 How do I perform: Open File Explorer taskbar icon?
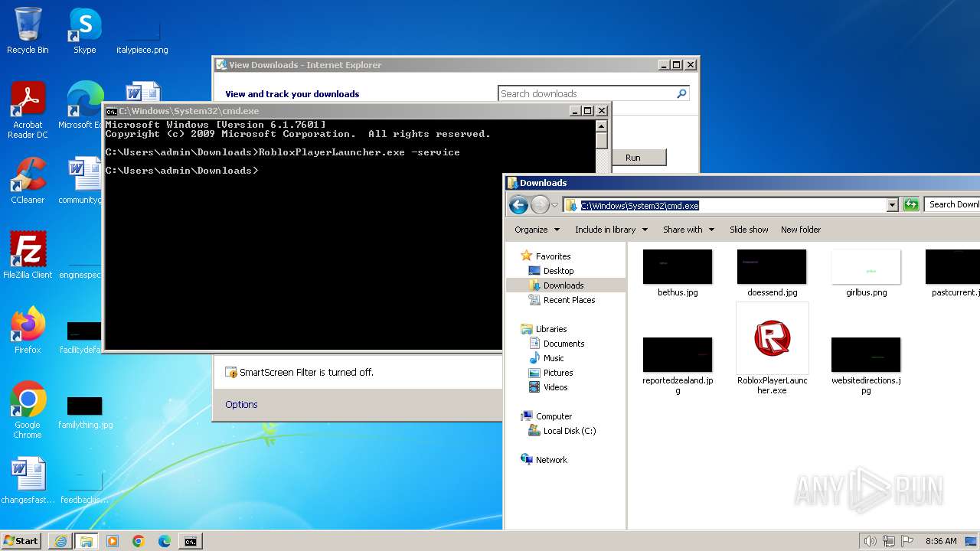87,541
